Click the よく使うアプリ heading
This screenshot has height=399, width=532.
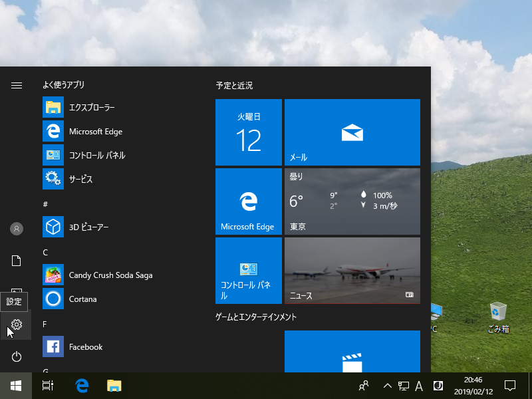click(63, 85)
